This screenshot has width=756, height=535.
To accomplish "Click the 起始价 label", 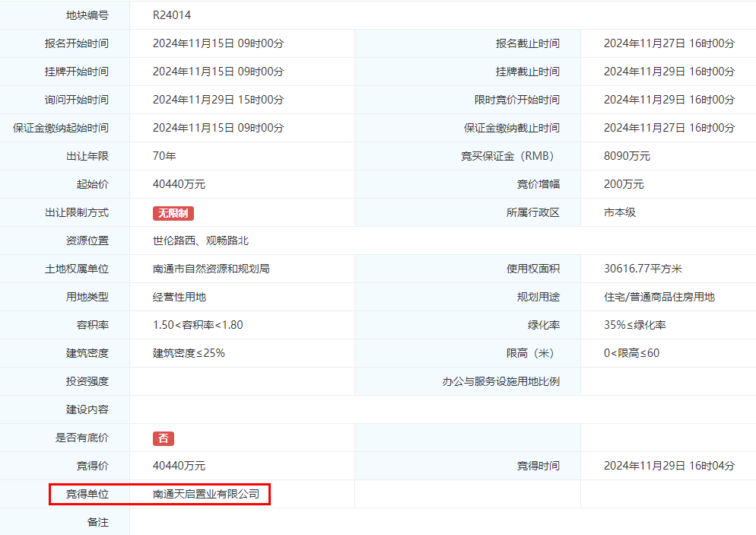I will tap(93, 184).
